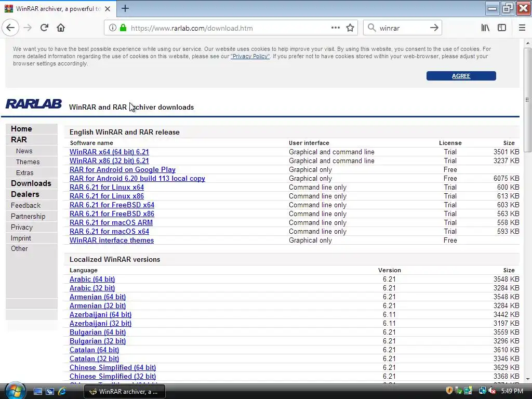Click the search box containing winrar

402,28
